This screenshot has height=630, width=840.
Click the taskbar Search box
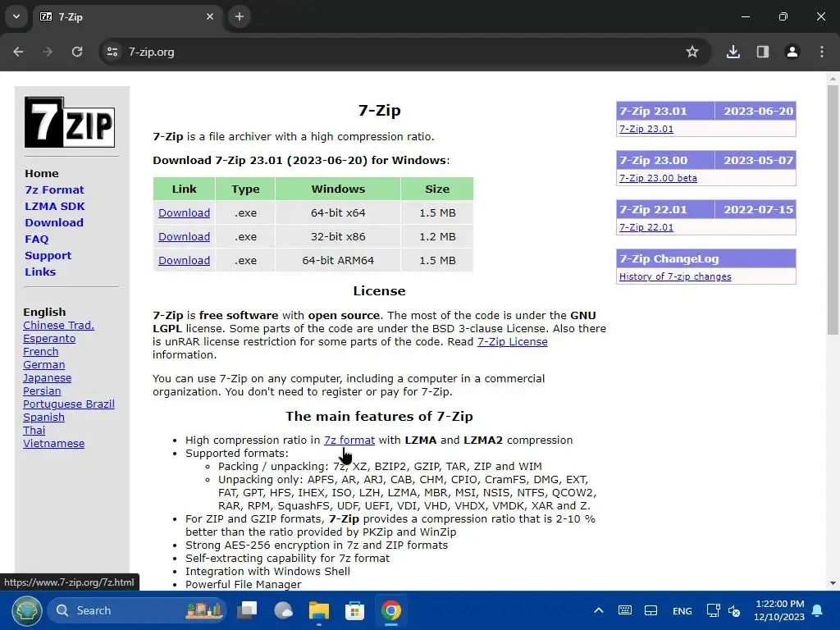pos(137,610)
